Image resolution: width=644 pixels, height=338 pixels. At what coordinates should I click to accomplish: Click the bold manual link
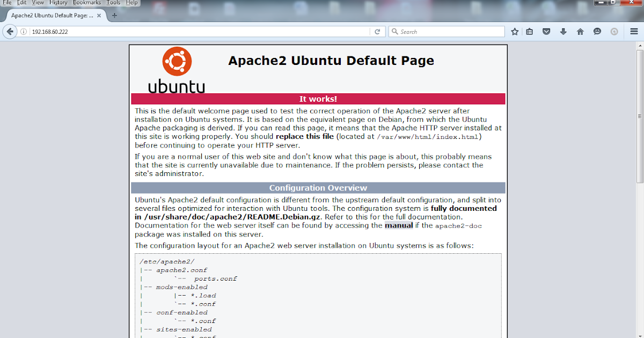(x=399, y=225)
